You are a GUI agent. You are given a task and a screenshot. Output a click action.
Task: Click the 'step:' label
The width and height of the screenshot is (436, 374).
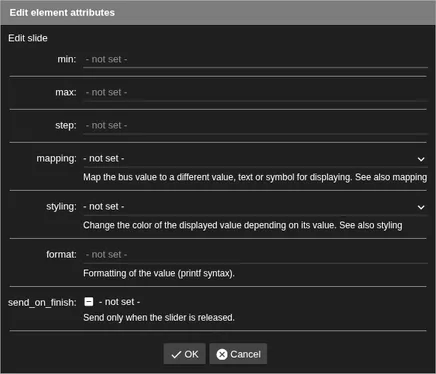(x=66, y=126)
